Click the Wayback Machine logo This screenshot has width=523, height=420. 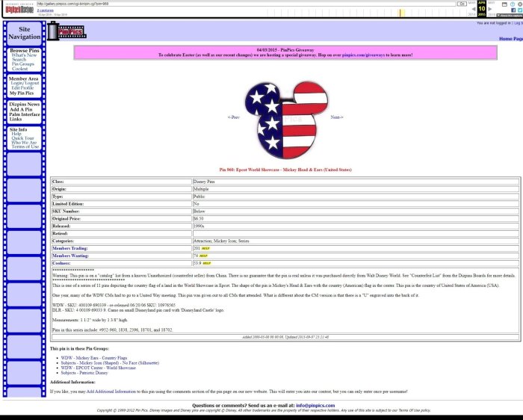pos(19,9)
